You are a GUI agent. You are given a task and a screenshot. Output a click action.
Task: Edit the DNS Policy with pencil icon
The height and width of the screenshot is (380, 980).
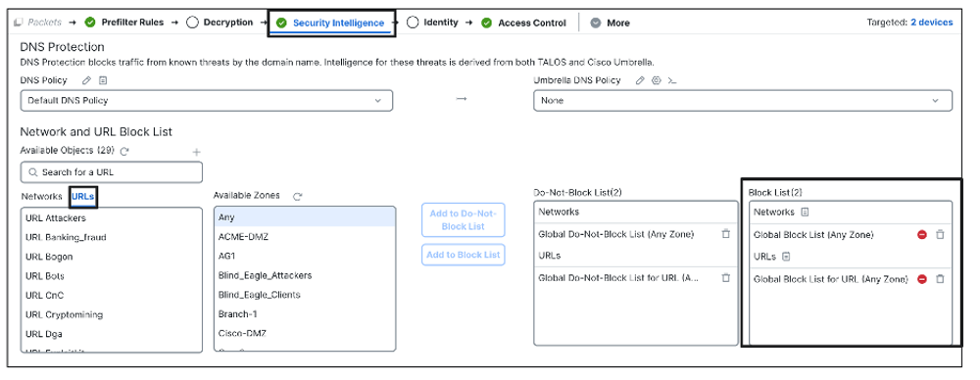coord(87,80)
